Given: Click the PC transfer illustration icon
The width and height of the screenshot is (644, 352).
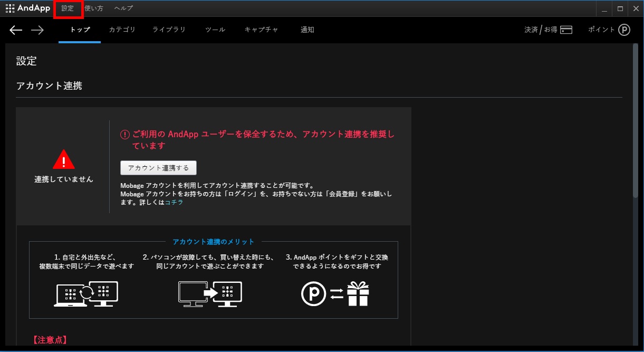Looking at the screenshot, I should pyautogui.click(x=210, y=294).
